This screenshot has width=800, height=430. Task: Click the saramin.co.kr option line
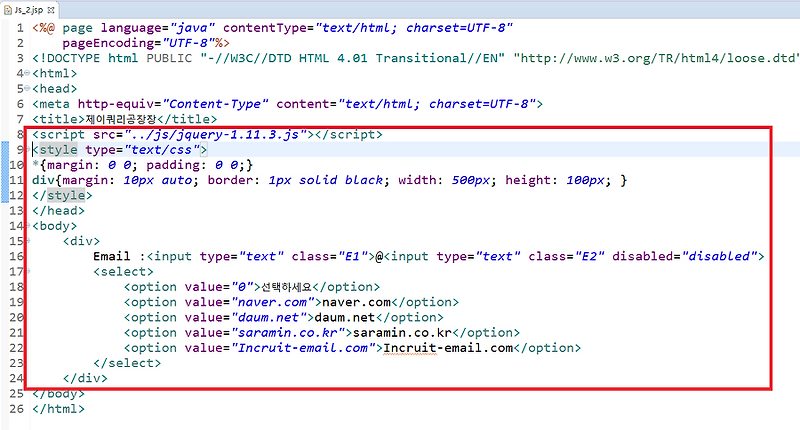tap(322, 333)
